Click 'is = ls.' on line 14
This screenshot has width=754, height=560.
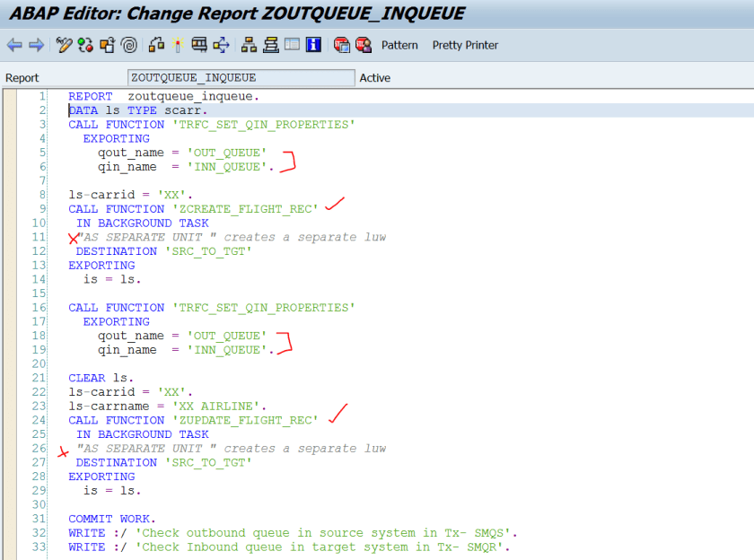point(112,279)
